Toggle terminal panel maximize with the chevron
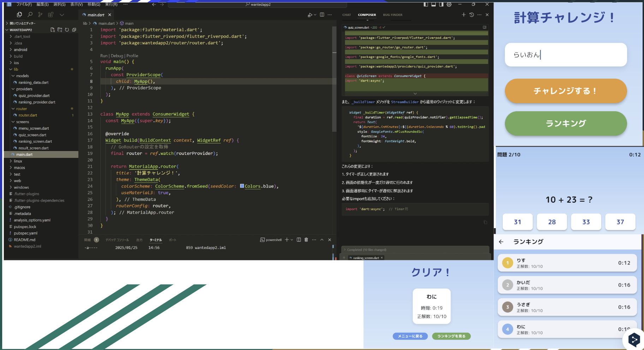Viewport: 644px width, 350px height. 322,239
